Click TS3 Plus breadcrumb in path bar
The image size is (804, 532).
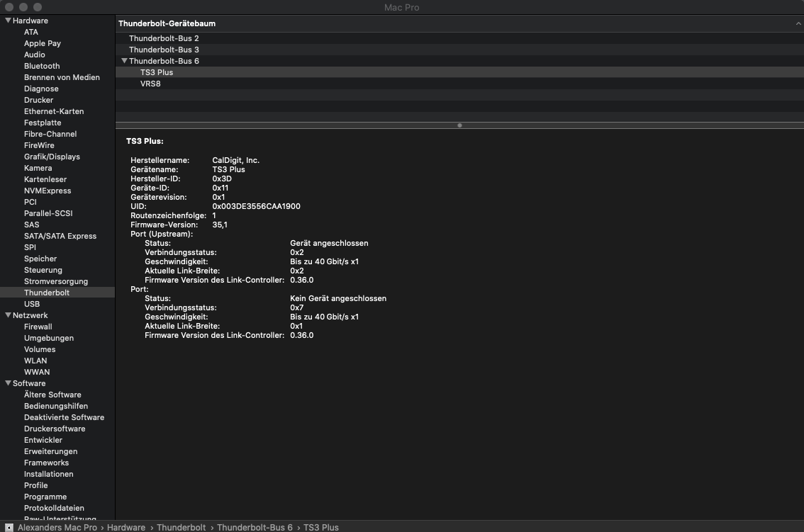321,527
